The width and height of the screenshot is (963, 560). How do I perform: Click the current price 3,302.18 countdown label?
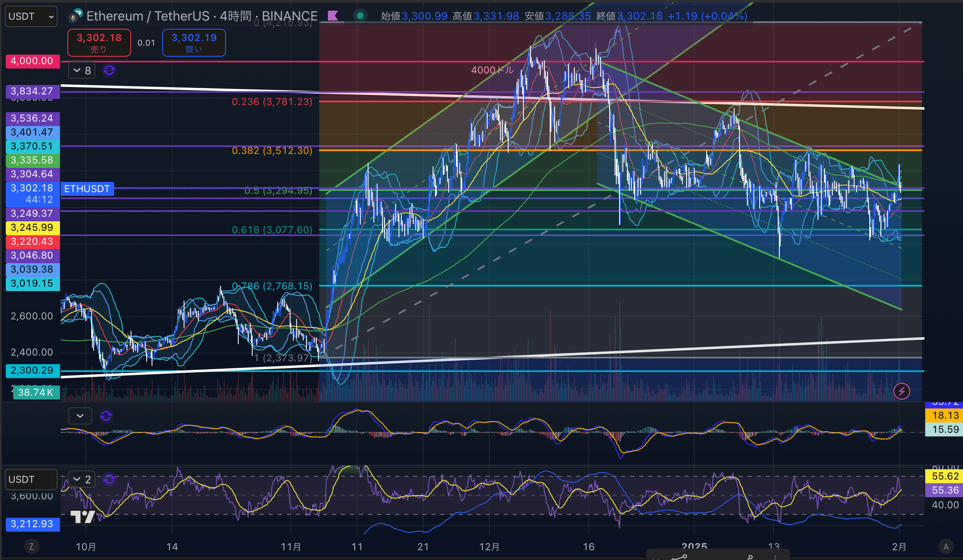32,194
